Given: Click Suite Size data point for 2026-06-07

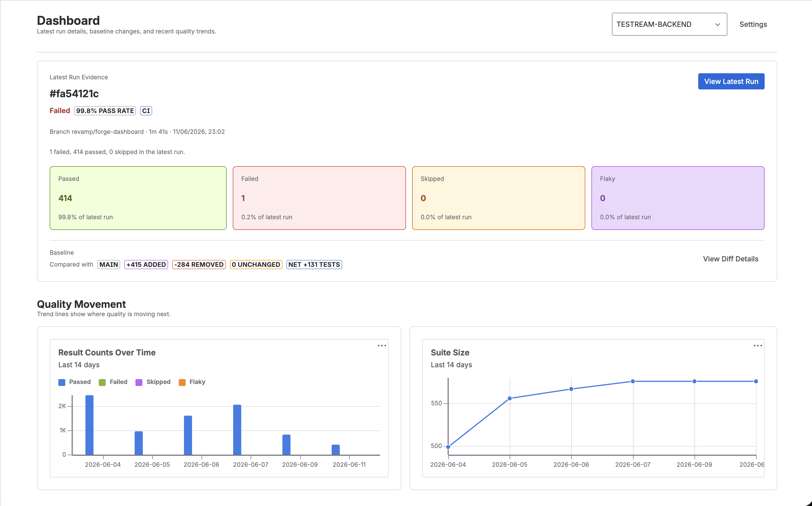Looking at the screenshot, I should [x=633, y=381].
